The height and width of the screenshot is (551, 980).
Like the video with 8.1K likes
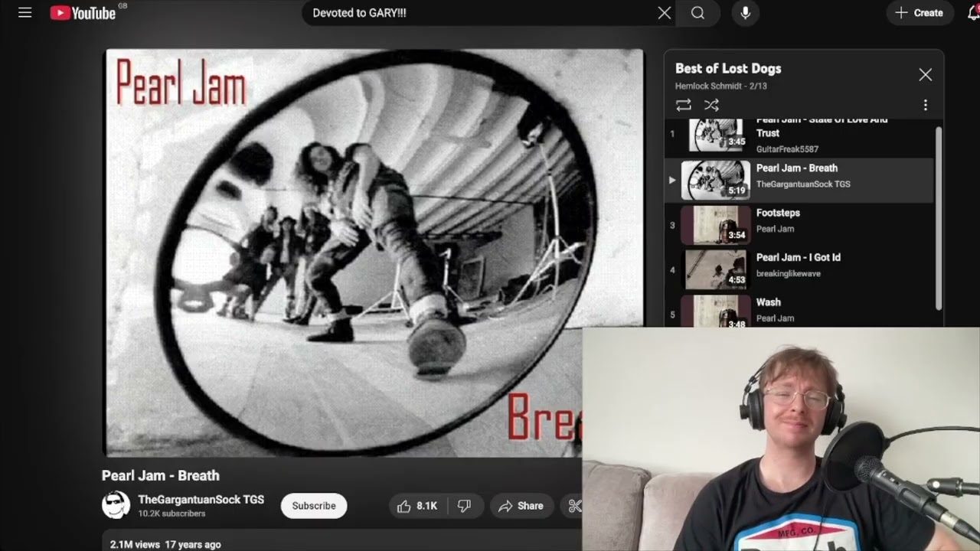(x=417, y=506)
